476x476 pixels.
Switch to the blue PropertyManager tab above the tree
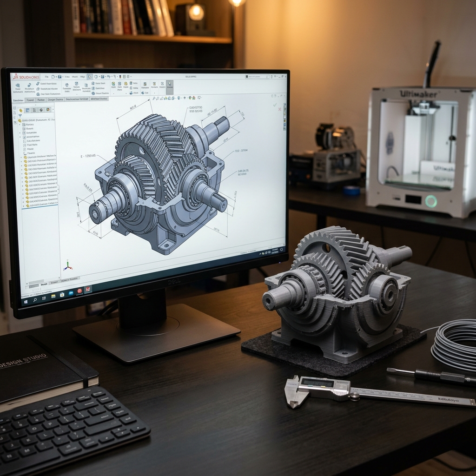click(27, 110)
